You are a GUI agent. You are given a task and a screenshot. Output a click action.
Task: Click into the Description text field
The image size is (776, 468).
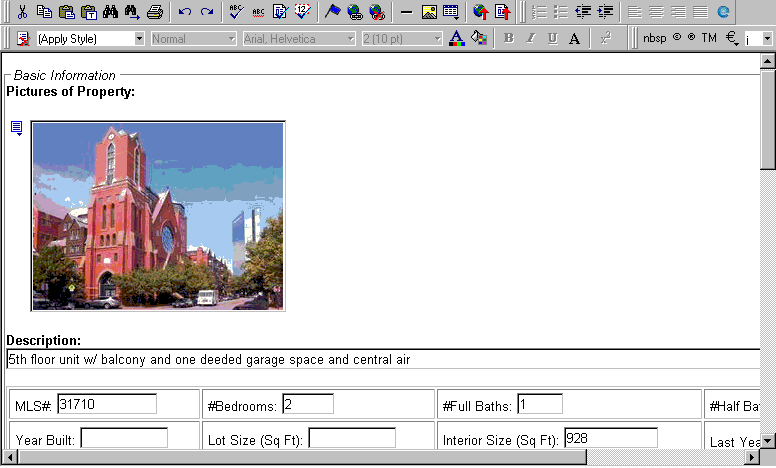pyautogui.click(x=384, y=359)
